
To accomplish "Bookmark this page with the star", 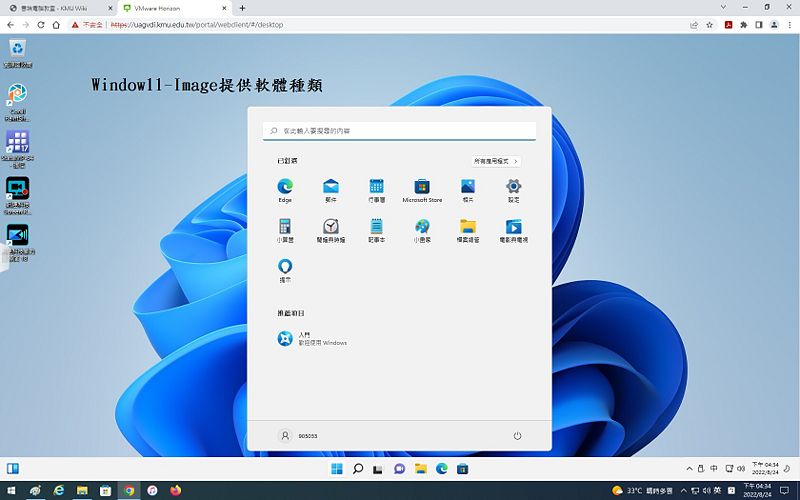I will coord(709,24).
